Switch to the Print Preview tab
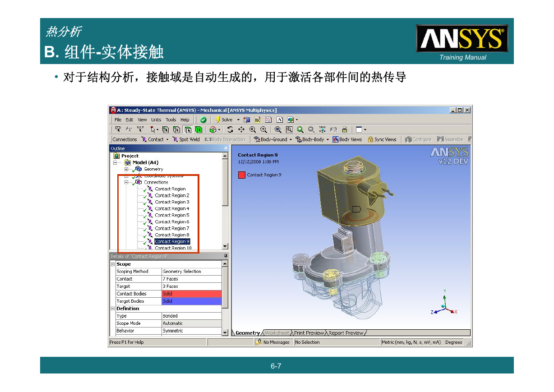Viewport: 554px width, 392px height. [309, 333]
